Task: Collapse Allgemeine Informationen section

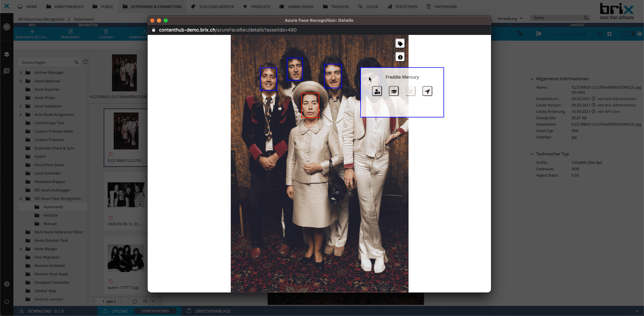Action: pos(532,79)
